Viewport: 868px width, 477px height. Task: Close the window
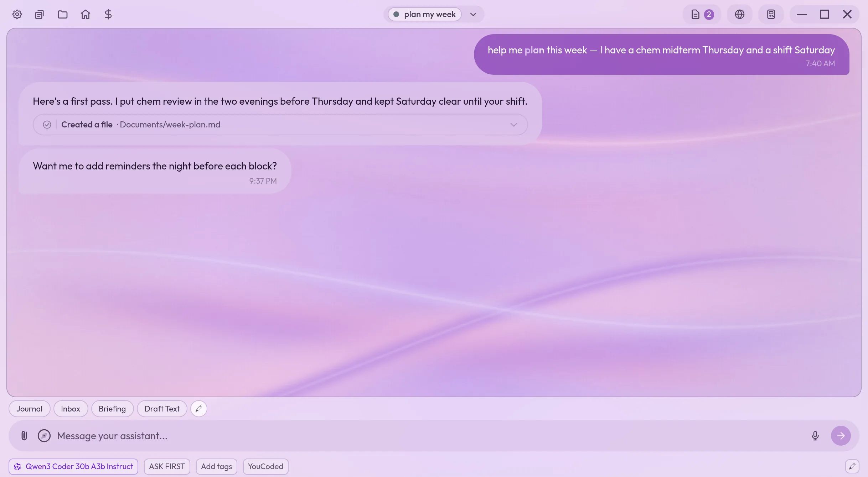(847, 14)
